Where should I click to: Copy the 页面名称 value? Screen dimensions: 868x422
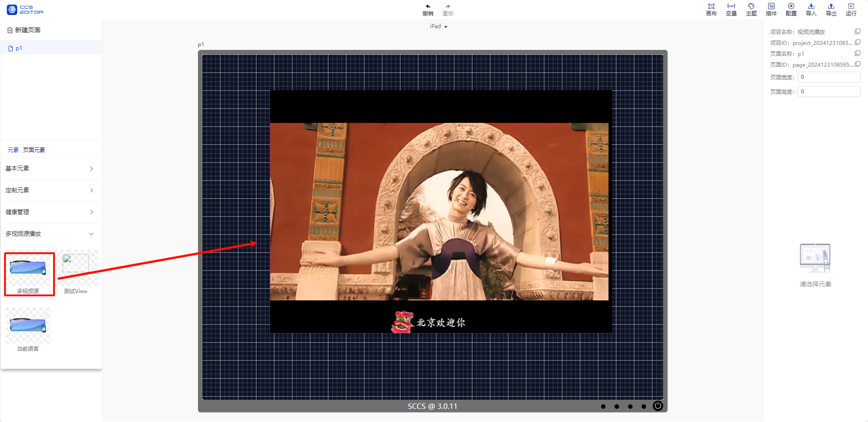click(858, 53)
